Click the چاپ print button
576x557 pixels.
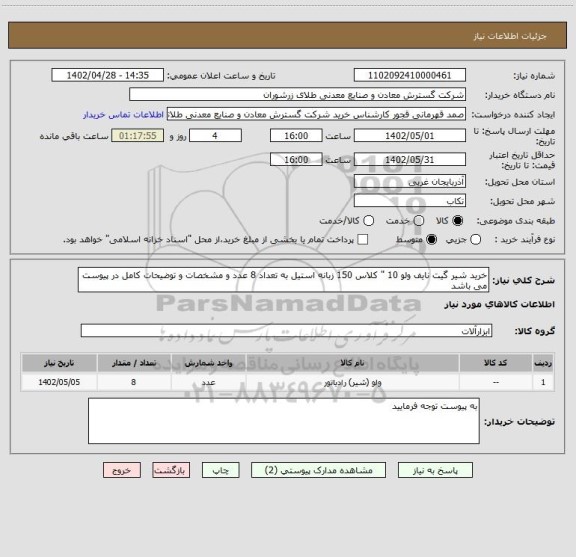pos(220,470)
